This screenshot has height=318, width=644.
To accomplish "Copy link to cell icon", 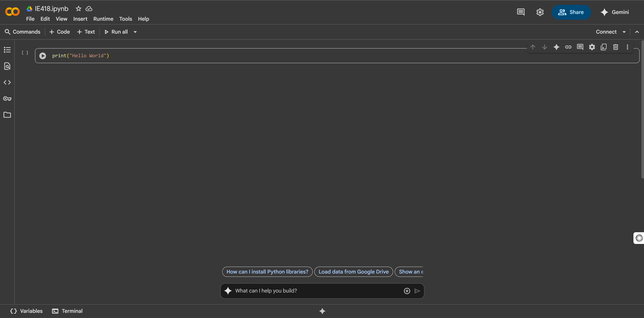I will [568, 47].
